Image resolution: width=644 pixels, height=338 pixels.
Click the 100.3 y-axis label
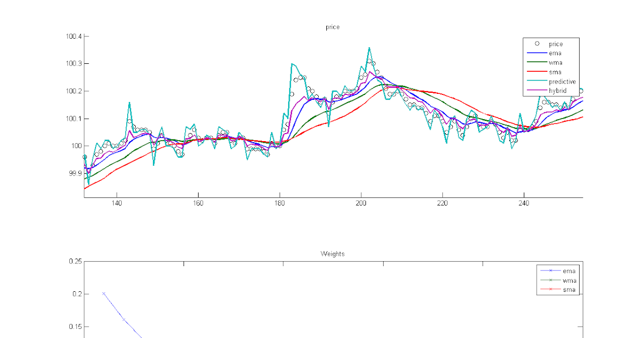[x=74, y=63]
